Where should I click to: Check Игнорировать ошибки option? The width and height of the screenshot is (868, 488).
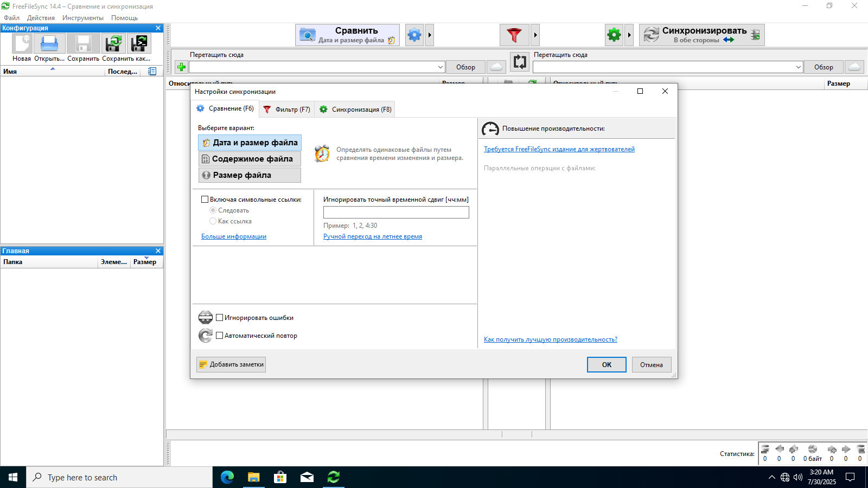click(220, 318)
